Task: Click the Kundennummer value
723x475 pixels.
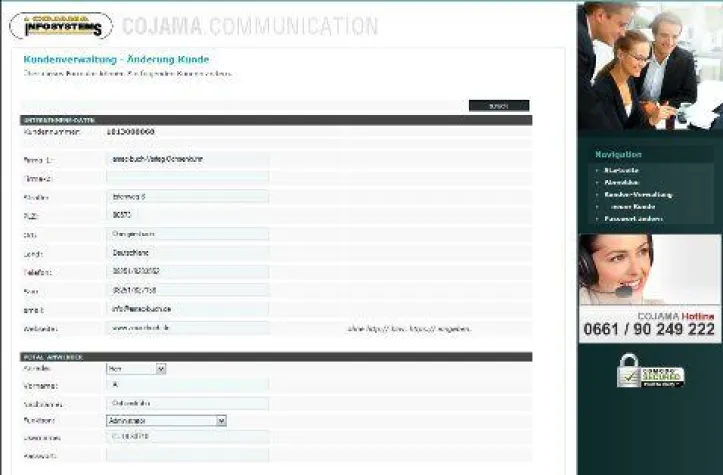Action: (130, 132)
